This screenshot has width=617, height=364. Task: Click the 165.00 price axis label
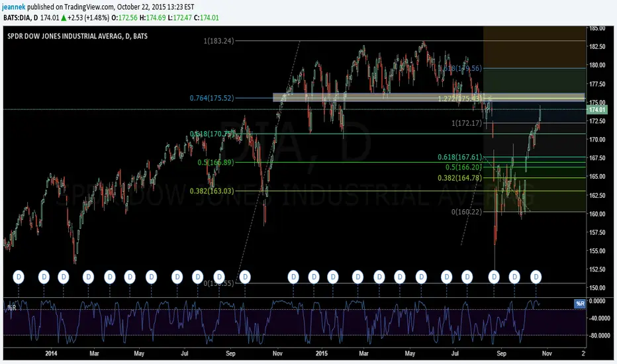(597, 176)
